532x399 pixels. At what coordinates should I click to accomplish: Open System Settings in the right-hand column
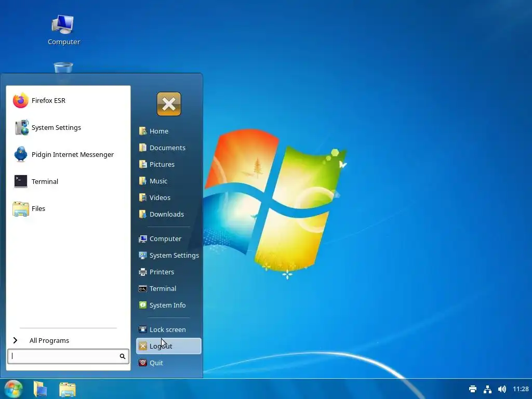coord(169,255)
